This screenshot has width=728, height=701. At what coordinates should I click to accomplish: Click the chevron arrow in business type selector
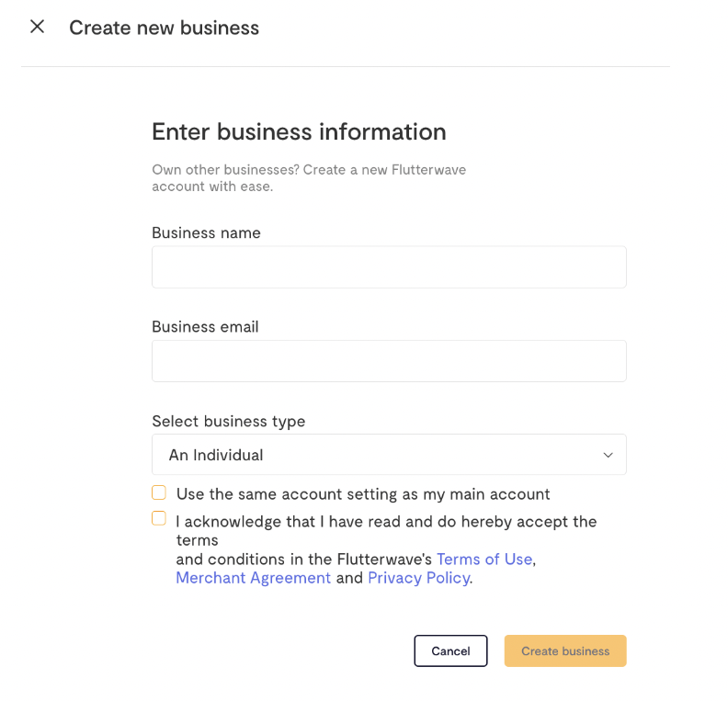pos(608,455)
